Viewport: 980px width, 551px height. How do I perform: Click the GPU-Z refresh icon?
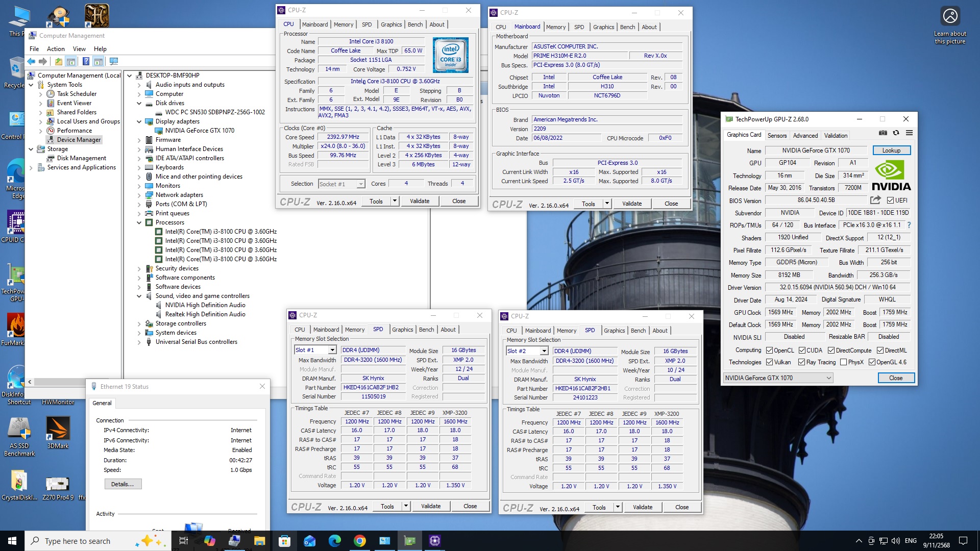pyautogui.click(x=896, y=133)
